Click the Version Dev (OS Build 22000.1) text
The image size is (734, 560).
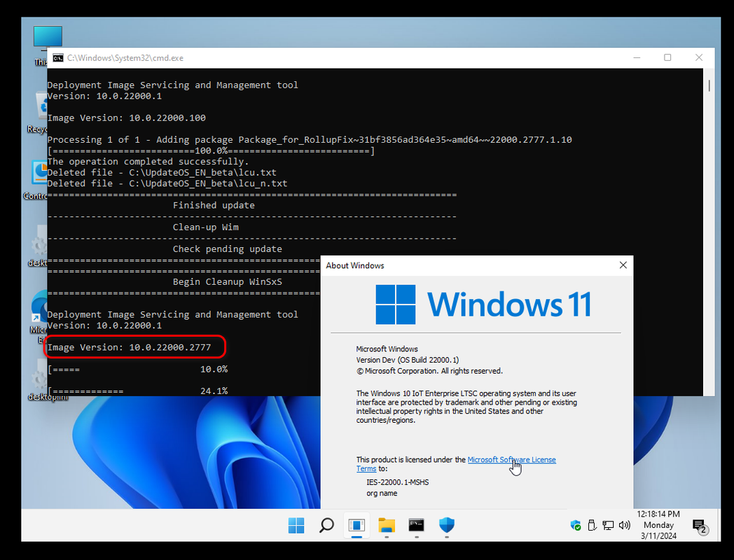coord(407,360)
